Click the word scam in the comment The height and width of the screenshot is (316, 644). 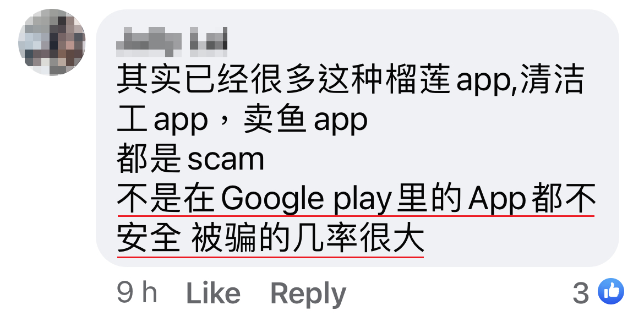(x=226, y=160)
